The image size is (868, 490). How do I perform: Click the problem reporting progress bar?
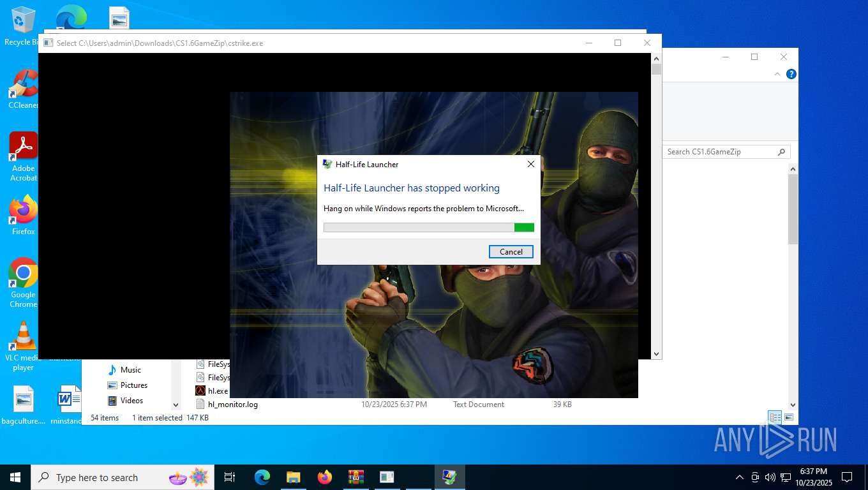[428, 227]
